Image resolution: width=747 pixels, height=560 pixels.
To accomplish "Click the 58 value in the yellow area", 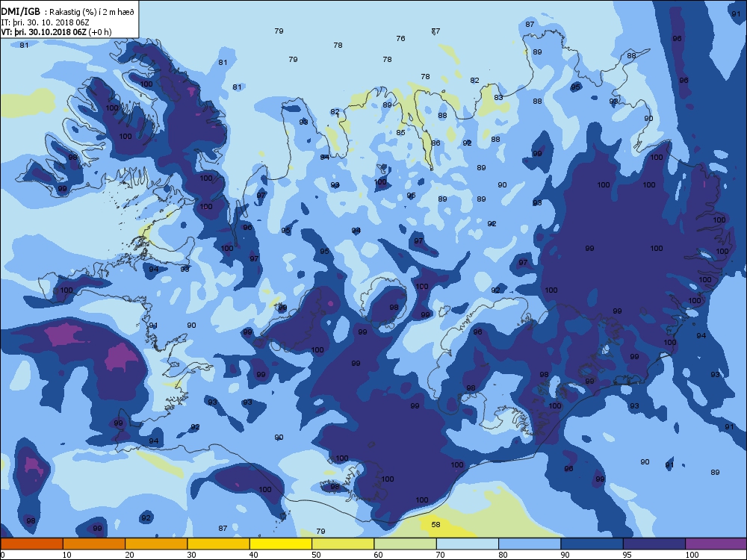I will pos(436,524).
